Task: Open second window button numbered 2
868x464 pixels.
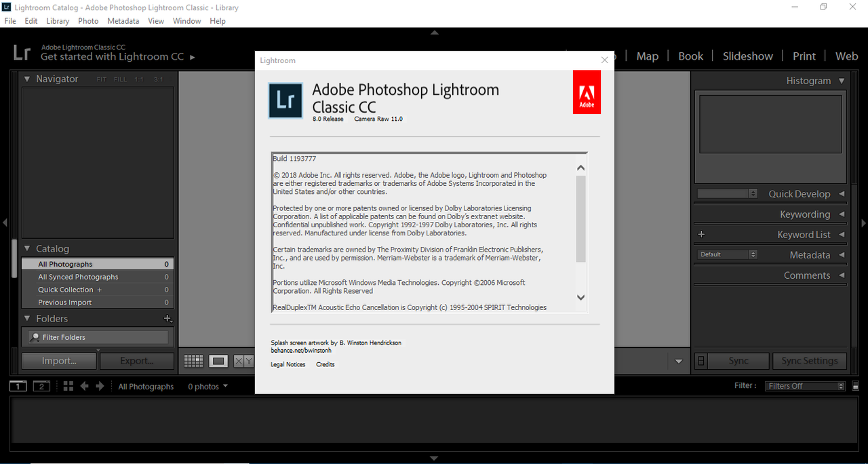Action: (42, 386)
